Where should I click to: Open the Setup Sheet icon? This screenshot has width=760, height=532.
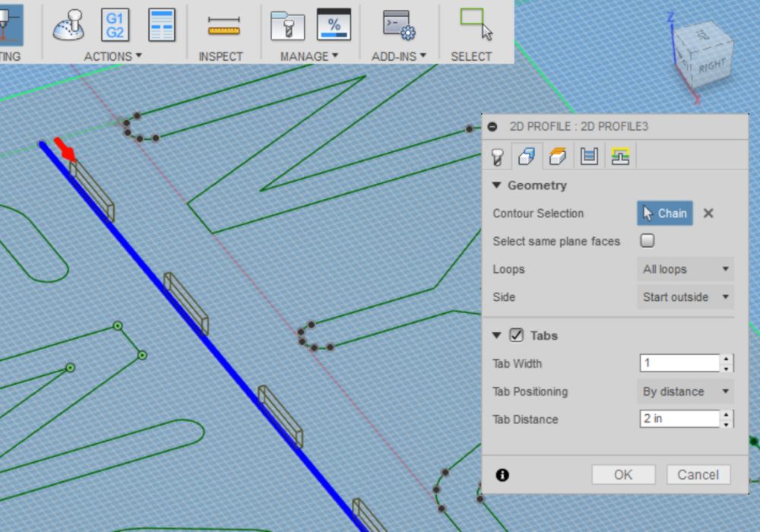pyautogui.click(x=161, y=25)
